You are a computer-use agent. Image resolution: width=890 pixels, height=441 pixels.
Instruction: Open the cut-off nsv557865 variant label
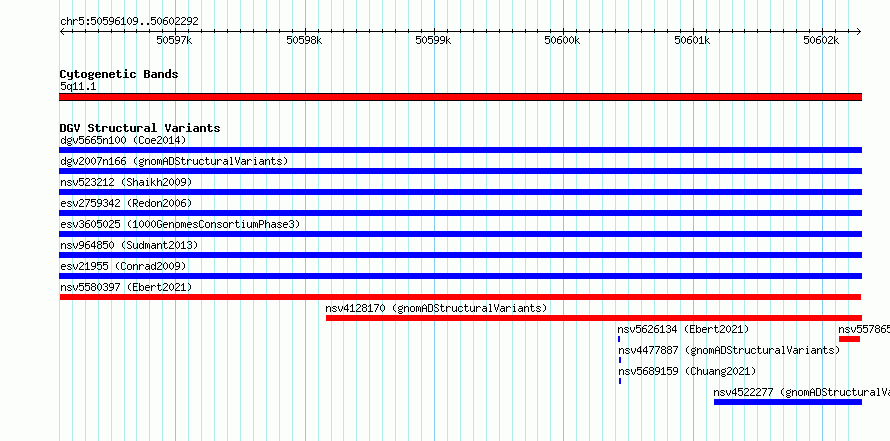pyautogui.click(x=864, y=329)
